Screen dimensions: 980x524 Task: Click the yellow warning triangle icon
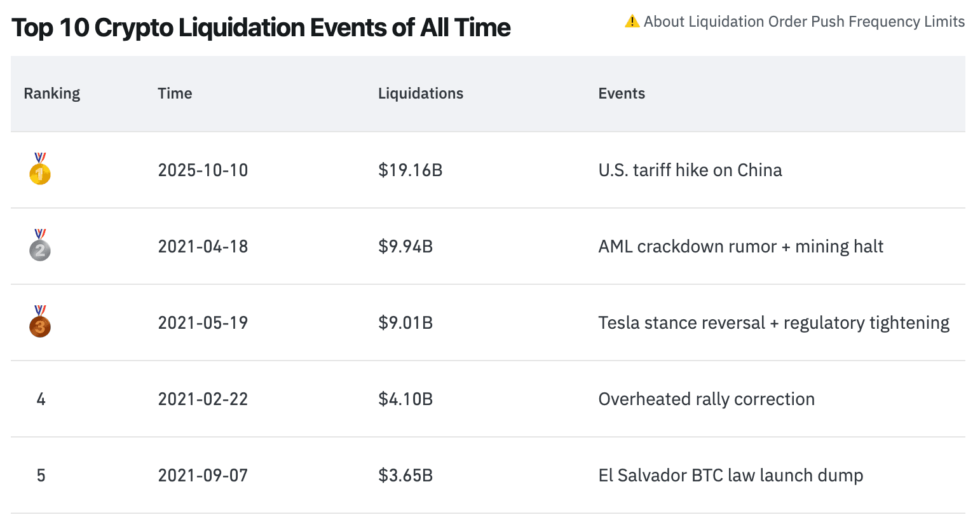pyautogui.click(x=631, y=21)
